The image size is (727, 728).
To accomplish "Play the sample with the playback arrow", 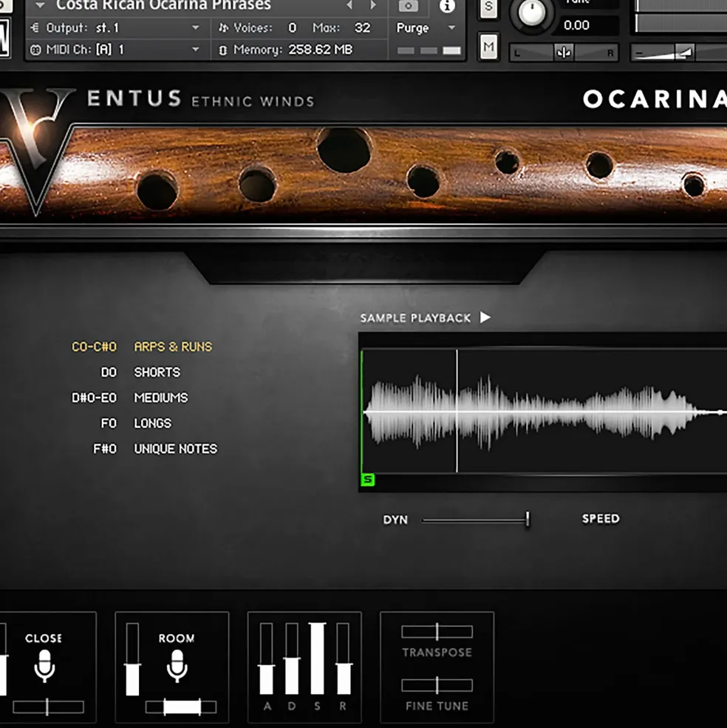I will (485, 318).
